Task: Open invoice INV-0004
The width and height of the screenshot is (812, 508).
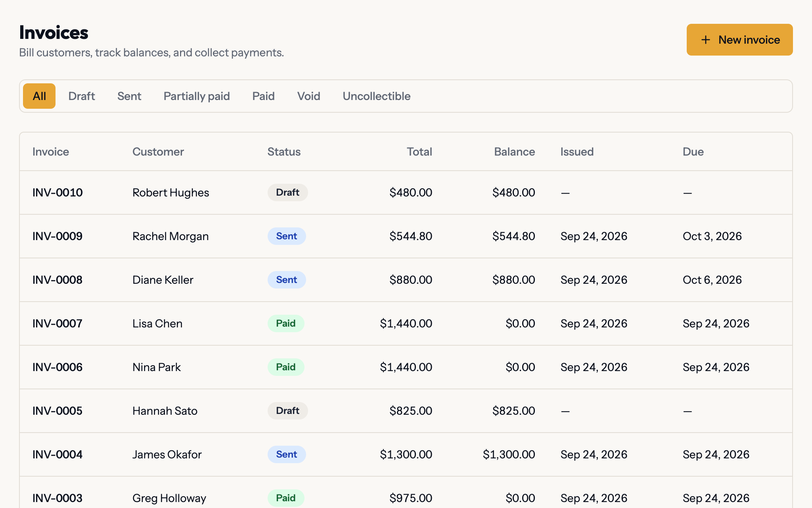Action: 57,454
